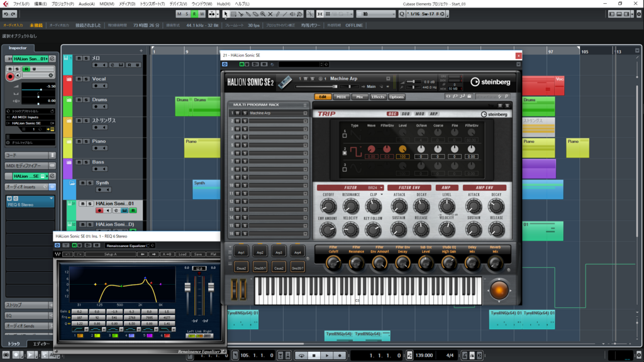Select the Line tool in toolbar
This screenshot has height=362, width=644.
[x=285, y=14]
